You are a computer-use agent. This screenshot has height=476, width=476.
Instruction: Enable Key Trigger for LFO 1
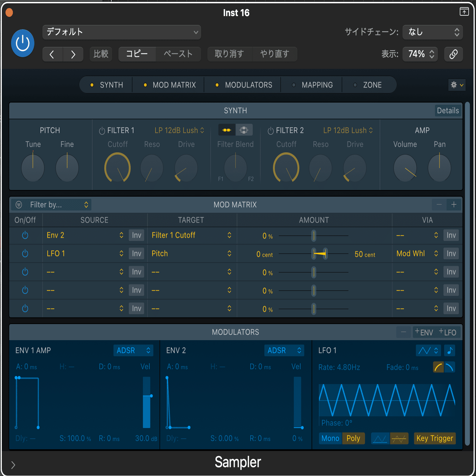coord(435,438)
